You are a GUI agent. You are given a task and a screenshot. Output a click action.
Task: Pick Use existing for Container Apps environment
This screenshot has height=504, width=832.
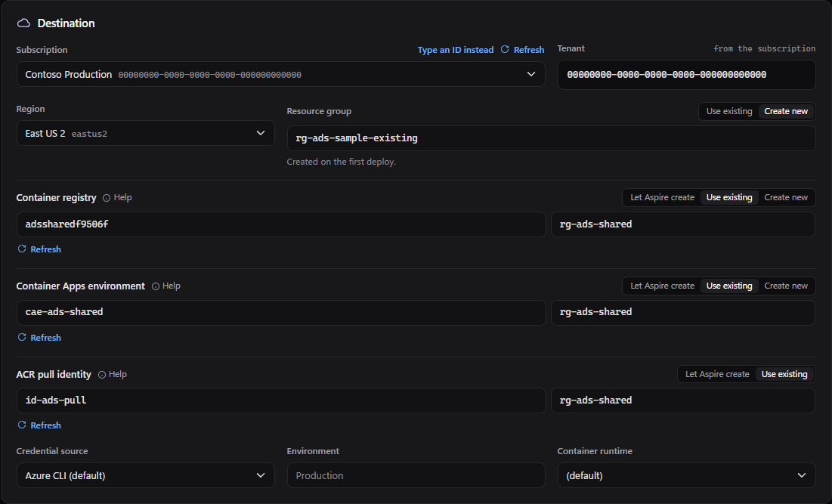729,286
